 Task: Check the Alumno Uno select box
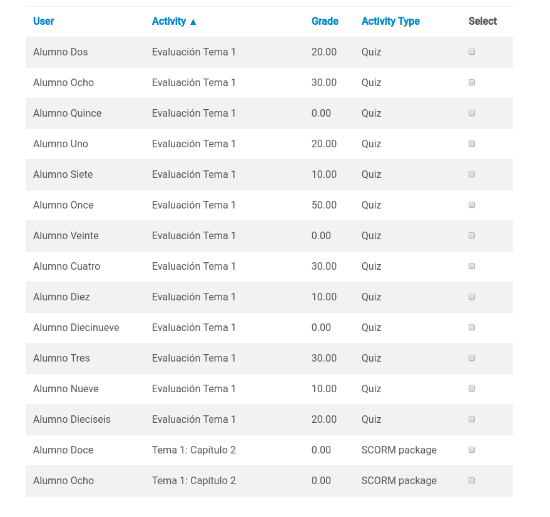pyautogui.click(x=472, y=143)
